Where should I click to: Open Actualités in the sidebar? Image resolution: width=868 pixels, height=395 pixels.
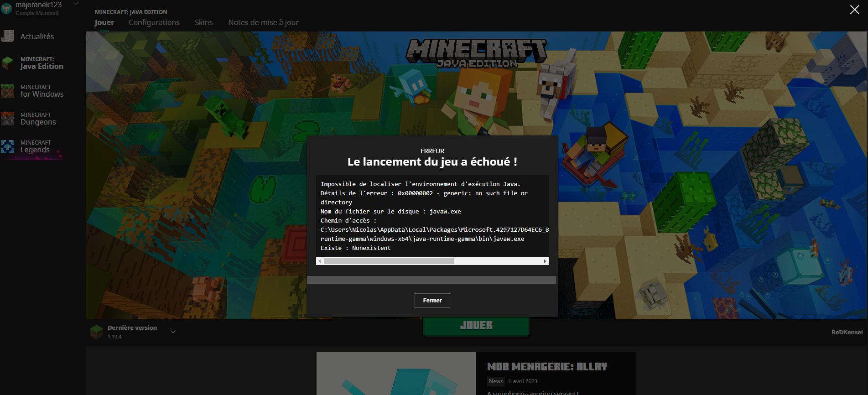37,36
